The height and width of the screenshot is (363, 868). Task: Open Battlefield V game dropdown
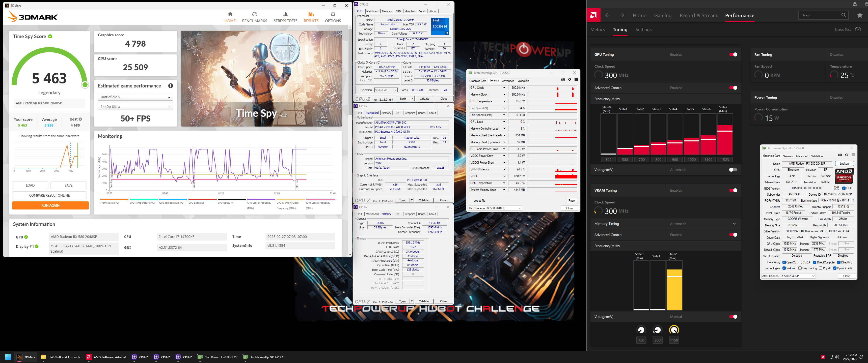tap(135, 97)
